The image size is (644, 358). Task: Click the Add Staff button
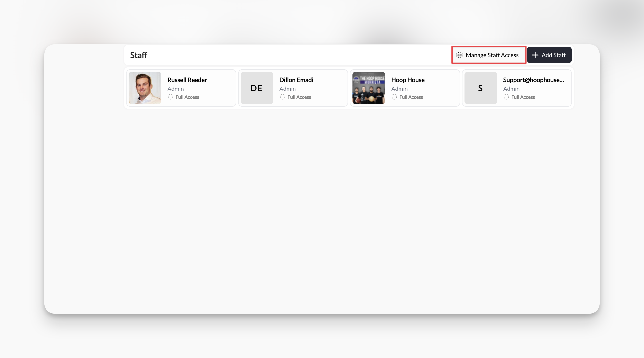point(549,55)
